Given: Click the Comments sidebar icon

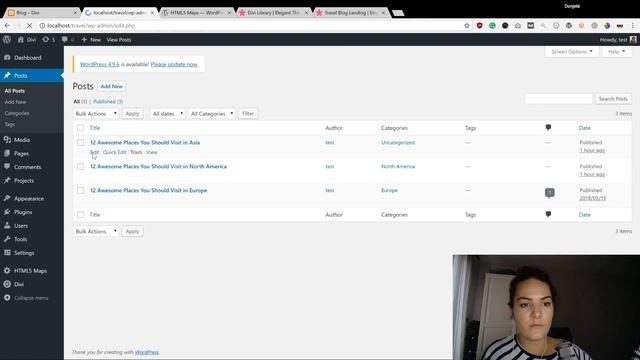Looking at the screenshot, I should [x=7, y=167].
